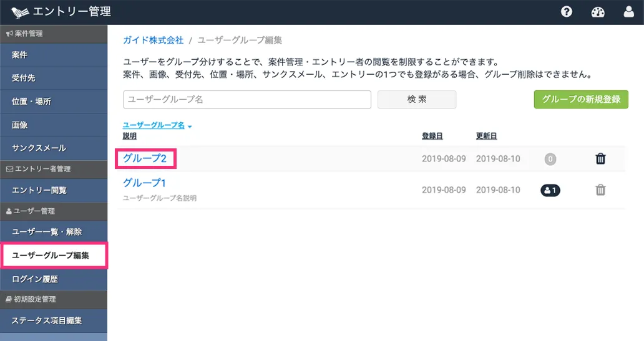Select 画像 from the sidebar

coord(54,125)
